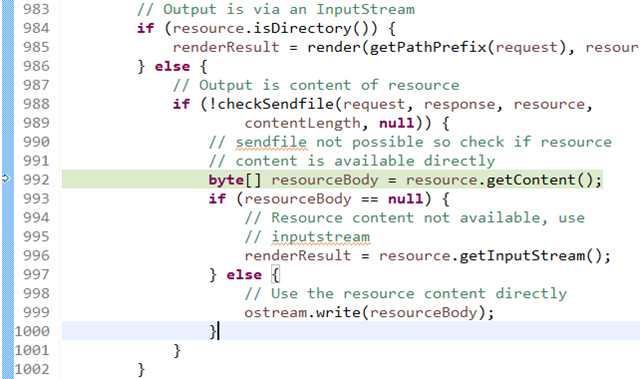The width and height of the screenshot is (640, 379).
Task: Click the 'null' keyword on line 993
Action: [x=405, y=199]
